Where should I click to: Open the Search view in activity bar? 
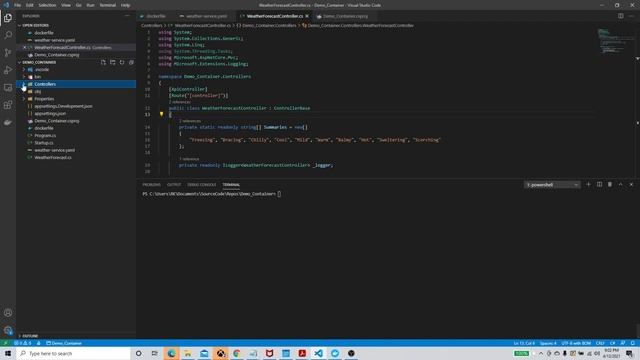(x=8, y=35)
